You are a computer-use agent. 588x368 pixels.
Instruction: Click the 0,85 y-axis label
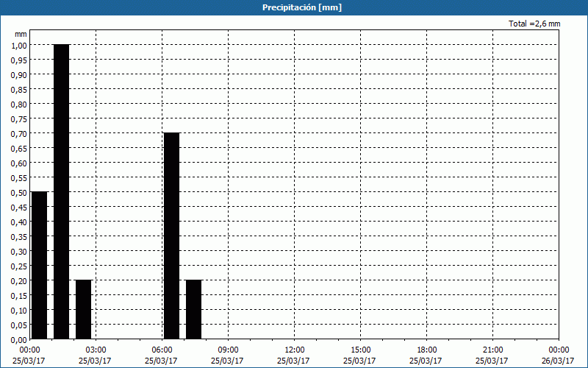click(x=19, y=89)
